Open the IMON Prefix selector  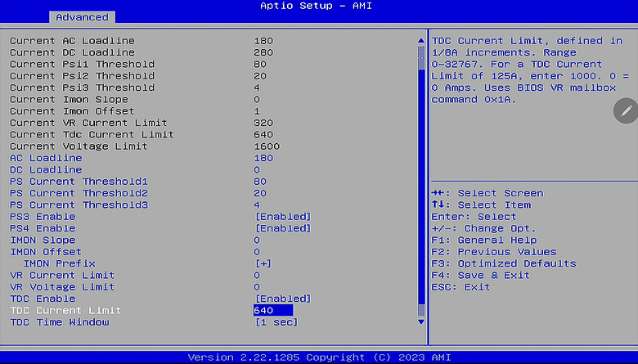pos(263,263)
